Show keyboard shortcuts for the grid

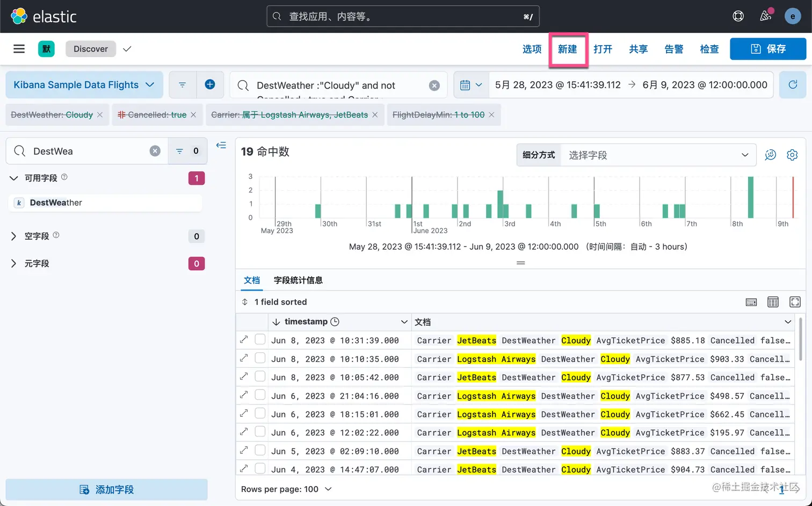(751, 302)
